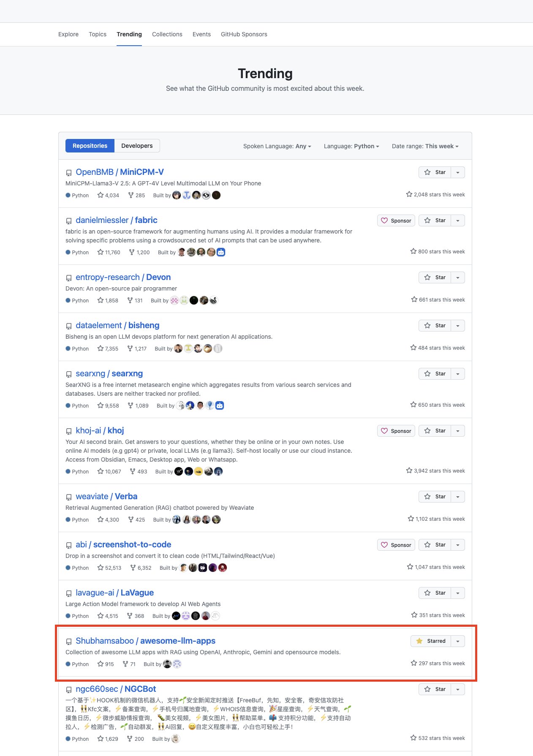Open the Shubhamsaboo / awesome-llm-apps repository link

coord(145,641)
